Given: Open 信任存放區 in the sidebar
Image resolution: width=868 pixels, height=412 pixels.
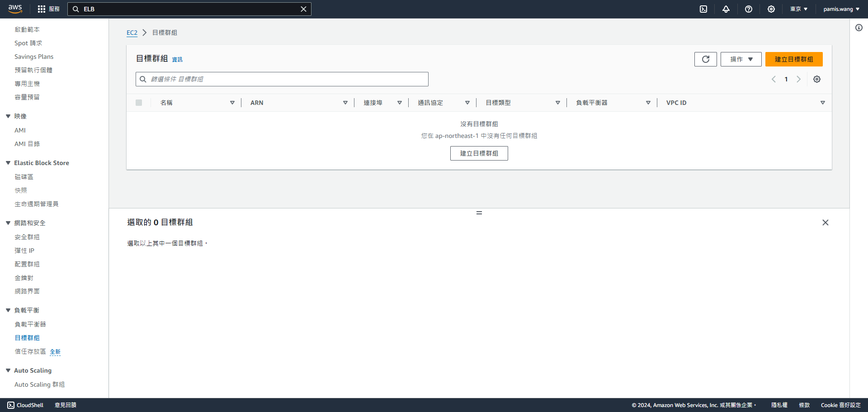Looking at the screenshot, I should click(x=30, y=351).
